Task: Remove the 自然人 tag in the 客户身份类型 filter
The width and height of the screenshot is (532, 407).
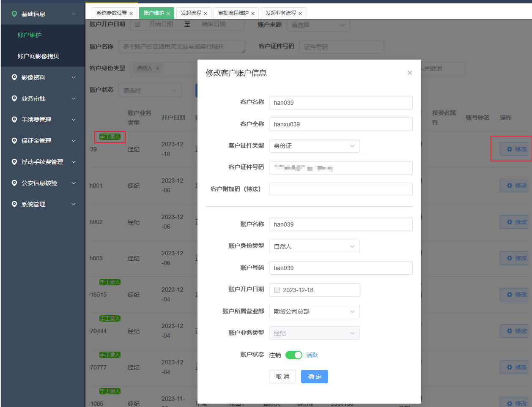Action: (x=158, y=68)
